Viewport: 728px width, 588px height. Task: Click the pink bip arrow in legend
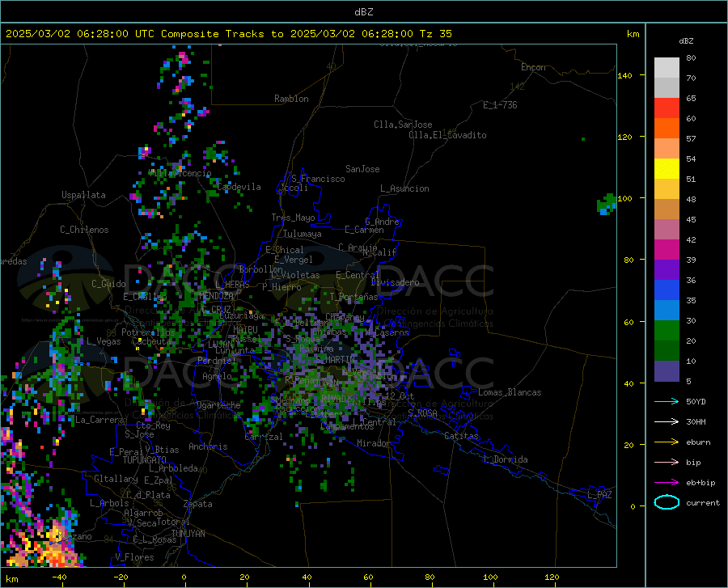pyautogui.click(x=667, y=463)
